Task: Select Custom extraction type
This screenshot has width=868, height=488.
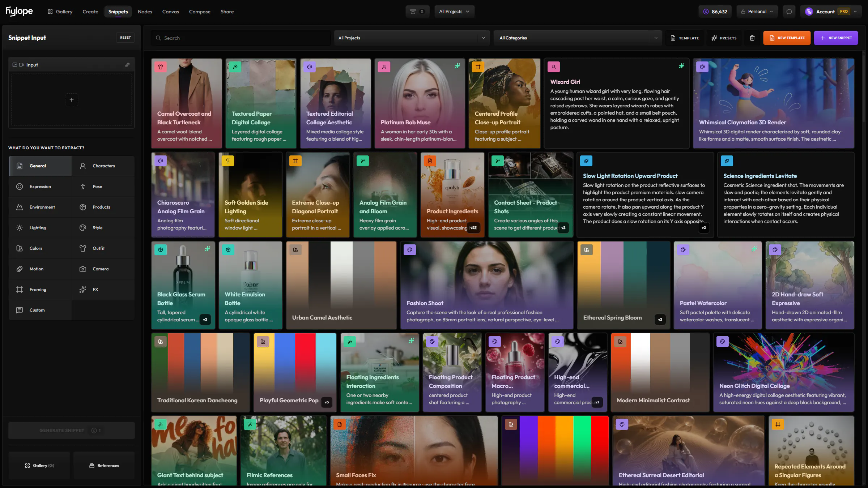Action: (x=40, y=310)
